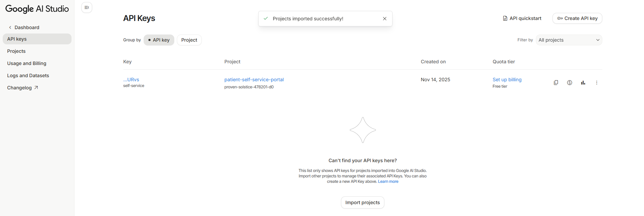Go to Usage and Billing section

point(26,63)
